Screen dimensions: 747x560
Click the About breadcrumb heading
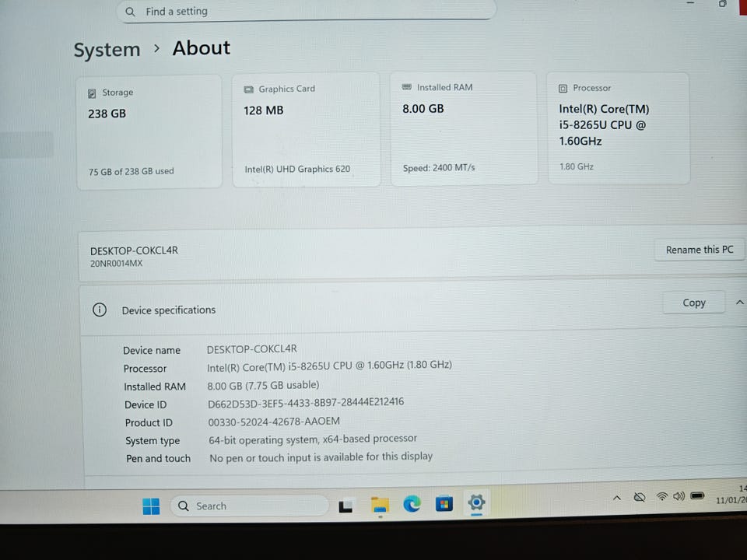click(x=201, y=48)
